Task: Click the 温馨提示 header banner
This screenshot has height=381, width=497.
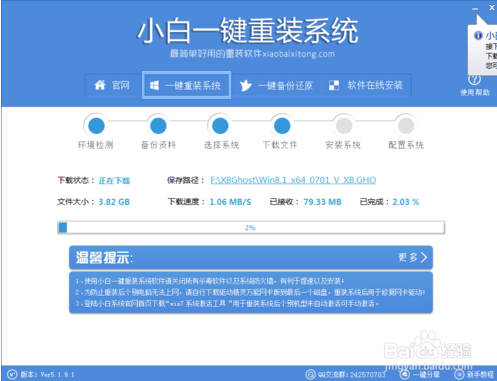Action: pyautogui.click(x=251, y=257)
